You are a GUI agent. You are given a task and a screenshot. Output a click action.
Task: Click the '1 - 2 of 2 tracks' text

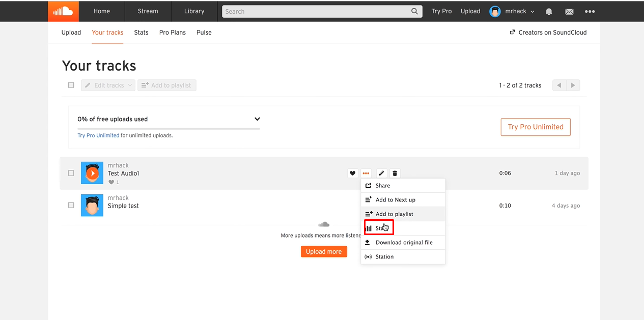tap(520, 85)
